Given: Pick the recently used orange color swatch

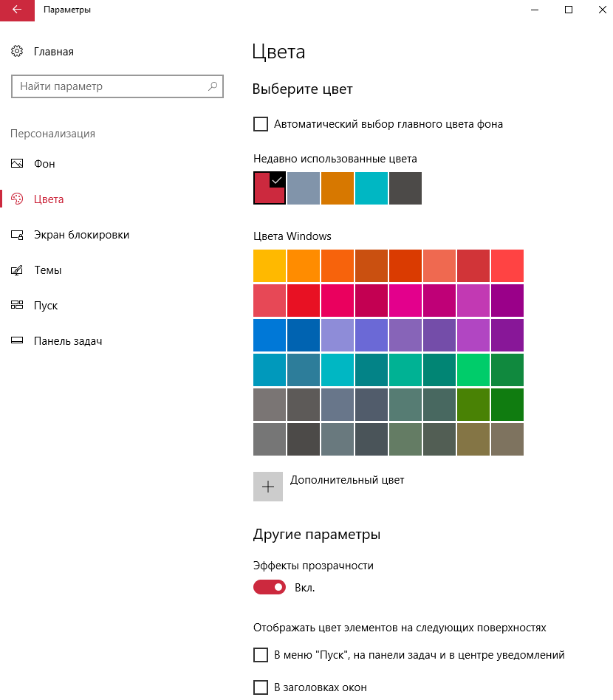Looking at the screenshot, I should [337, 188].
